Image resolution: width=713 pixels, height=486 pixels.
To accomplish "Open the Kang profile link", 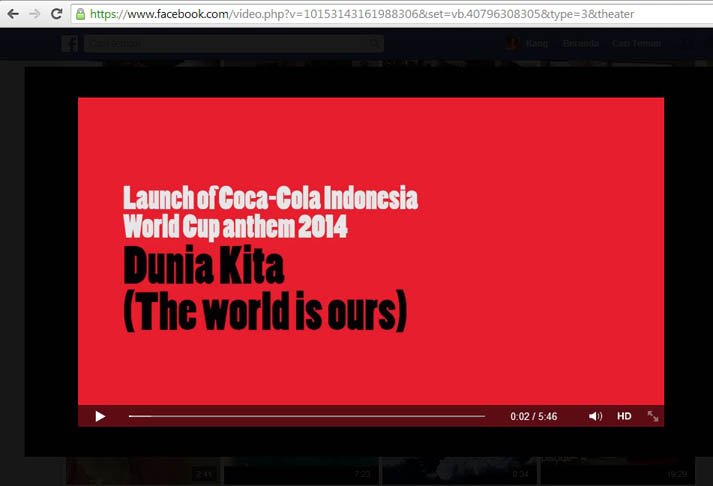I will [x=537, y=44].
